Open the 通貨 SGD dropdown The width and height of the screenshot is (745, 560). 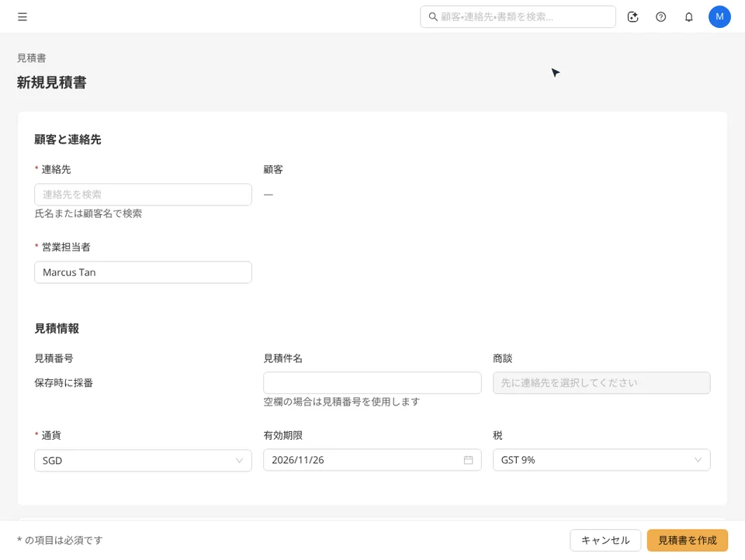tap(143, 460)
